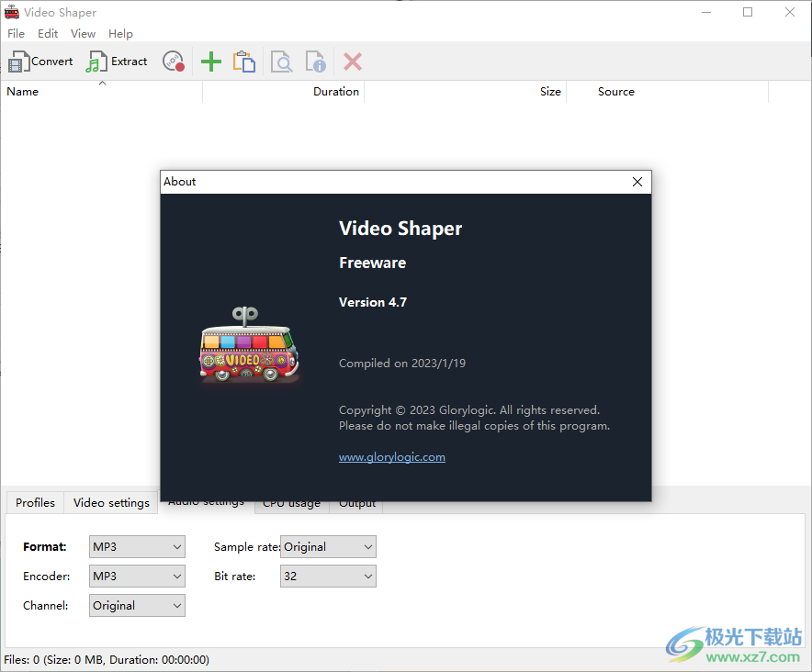Sort by the Size column header
The height and width of the screenshot is (672, 812).
tap(466, 92)
